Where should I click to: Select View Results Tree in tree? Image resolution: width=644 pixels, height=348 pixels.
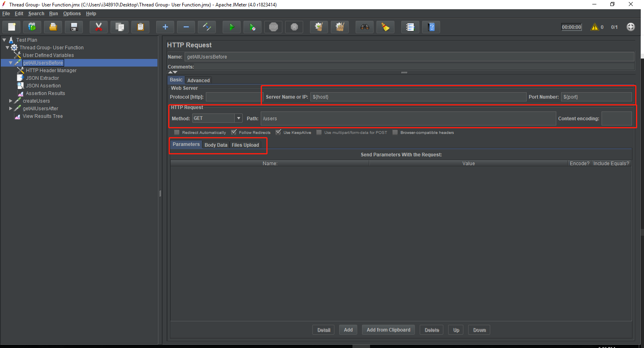click(x=42, y=116)
